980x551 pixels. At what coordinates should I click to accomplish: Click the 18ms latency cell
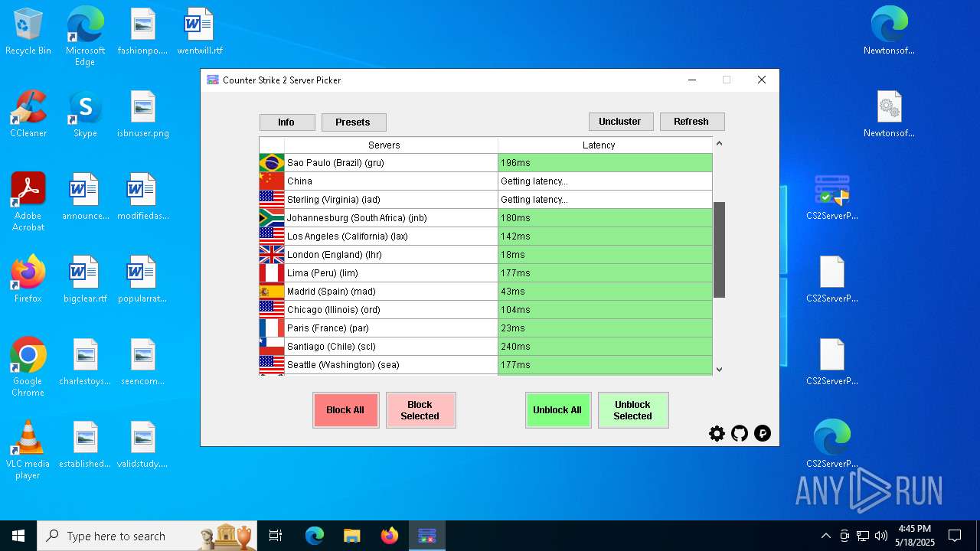click(605, 255)
